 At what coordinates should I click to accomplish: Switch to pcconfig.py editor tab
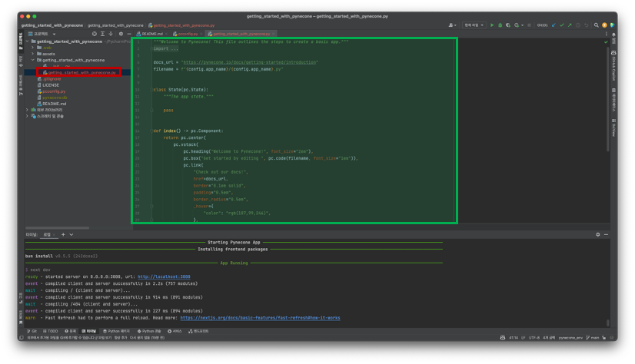click(x=186, y=34)
